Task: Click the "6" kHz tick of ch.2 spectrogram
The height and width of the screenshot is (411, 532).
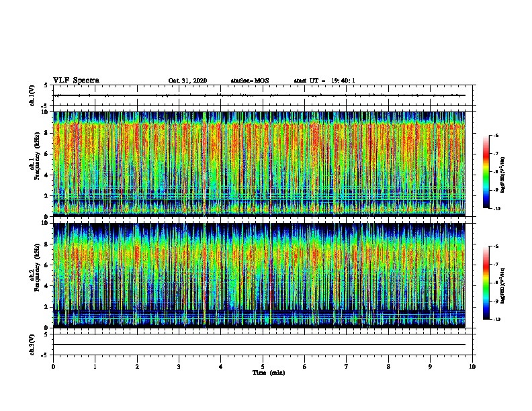Action: click(x=46, y=265)
